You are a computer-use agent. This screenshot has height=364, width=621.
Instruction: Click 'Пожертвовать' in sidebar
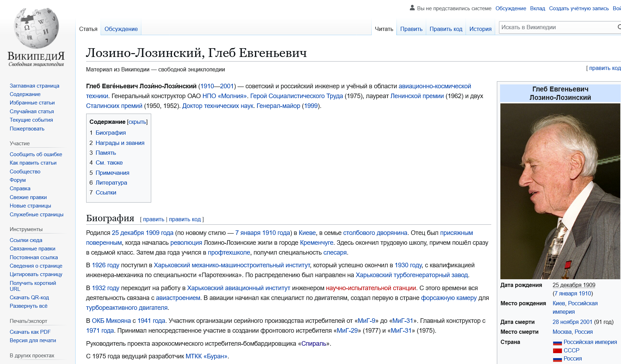pyautogui.click(x=27, y=129)
